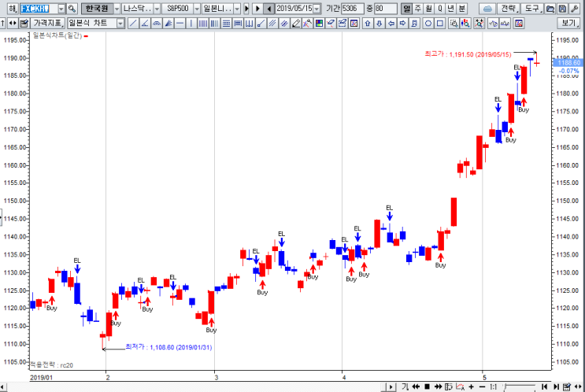This screenshot has height=392, width=585.
Task: Click the cloud icon in top toolbar
Action: pos(487,9)
